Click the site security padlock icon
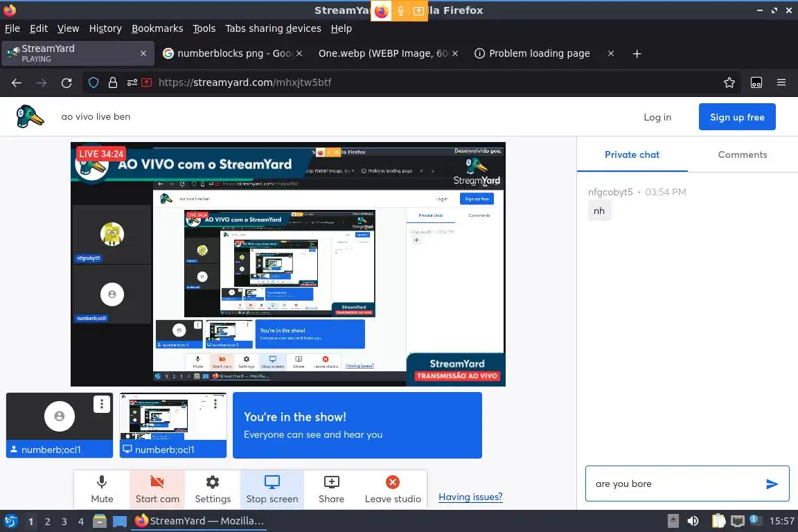Screen dimensions: 798x532 pos(113,82)
